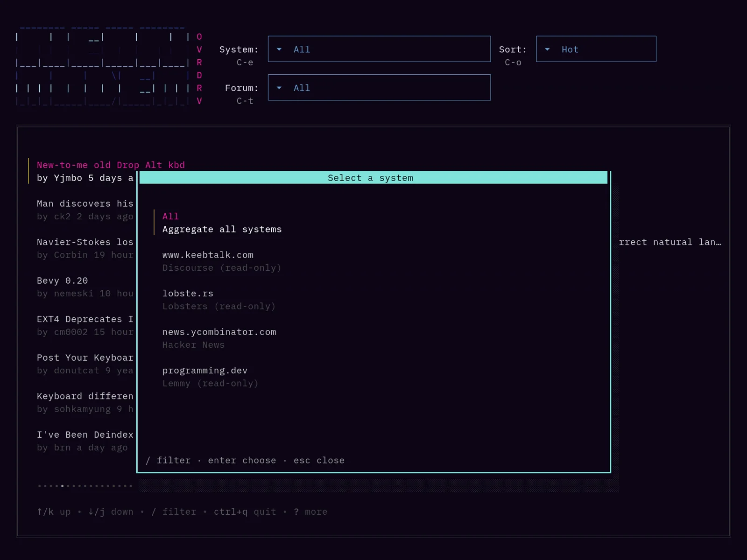Click the 'Forum:' label
Image resolution: width=747 pixels, height=560 pixels.
tap(241, 88)
